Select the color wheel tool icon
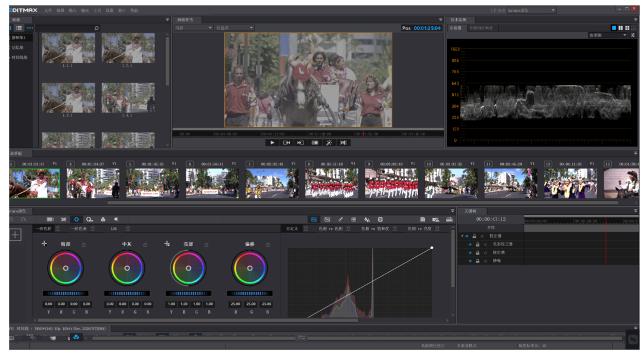This screenshot has width=644, height=352. (76, 220)
